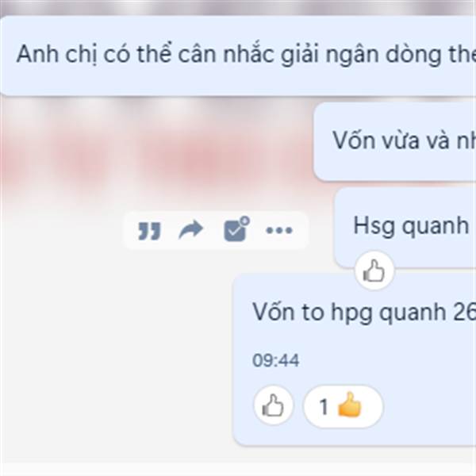Click the blurred strip above the first message
This screenshot has height=476, width=476.
click(x=238, y=7)
